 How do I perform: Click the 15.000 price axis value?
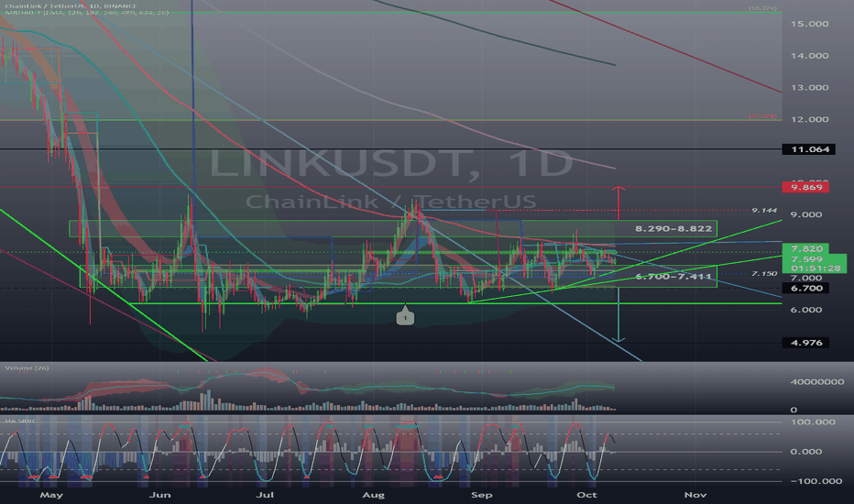point(810,24)
